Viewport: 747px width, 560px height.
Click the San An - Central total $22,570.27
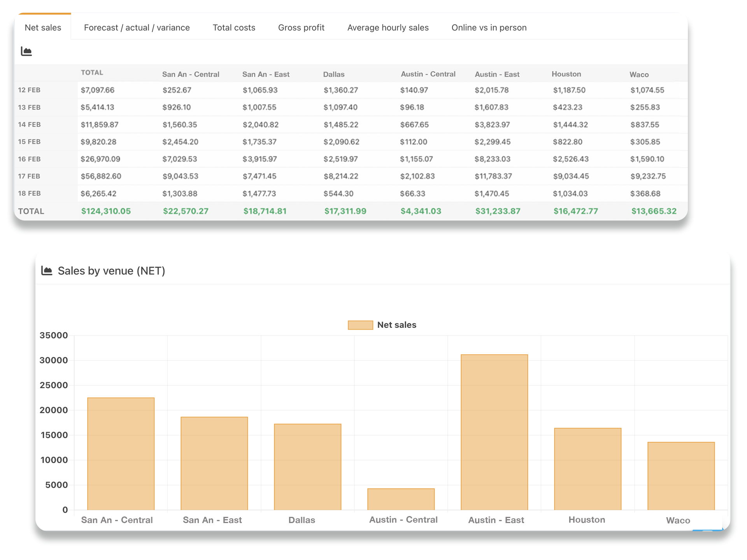pyautogui.click(x=186, y=211)
